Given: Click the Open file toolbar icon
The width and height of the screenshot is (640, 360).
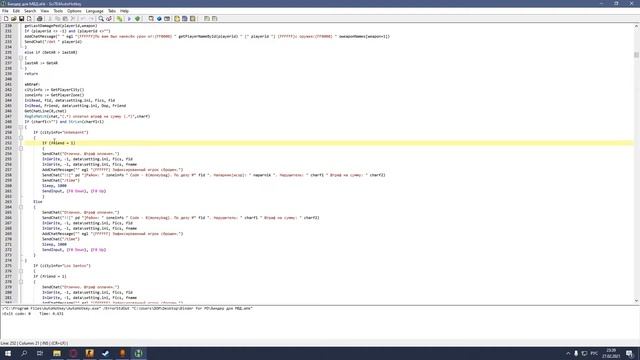Looking at the screenshot, I should [13, 18].
